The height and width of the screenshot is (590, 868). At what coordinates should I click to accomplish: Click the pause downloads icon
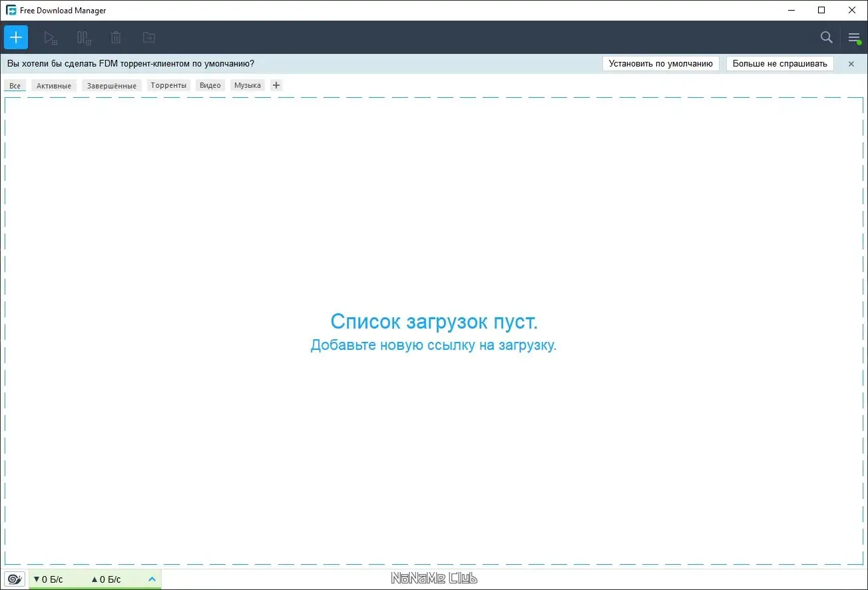click(x=84, y=38)
